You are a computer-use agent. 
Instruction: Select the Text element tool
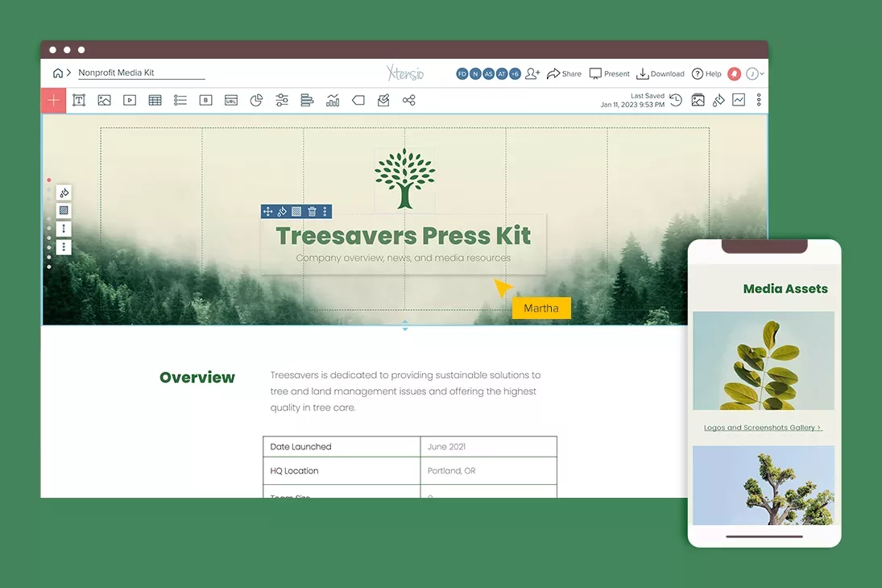pyautogui.click(x=78, y=100)
